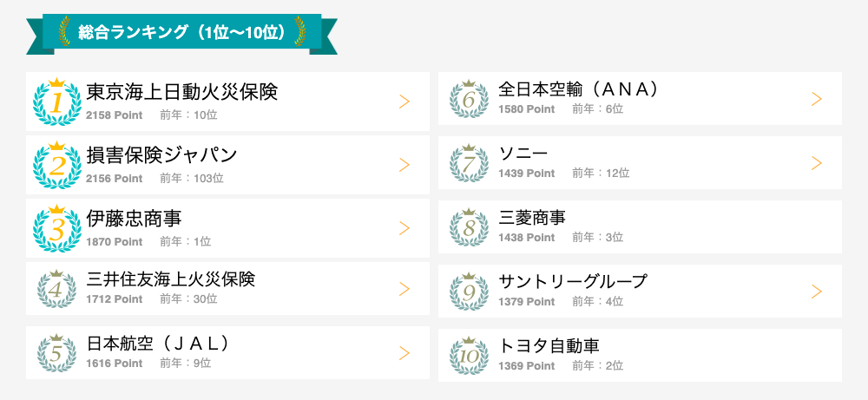Image resolution: width=868 pixels, height=400 pixels.
Task: Click the rank 5 laurel badge
Action: [x=56, y=353]
